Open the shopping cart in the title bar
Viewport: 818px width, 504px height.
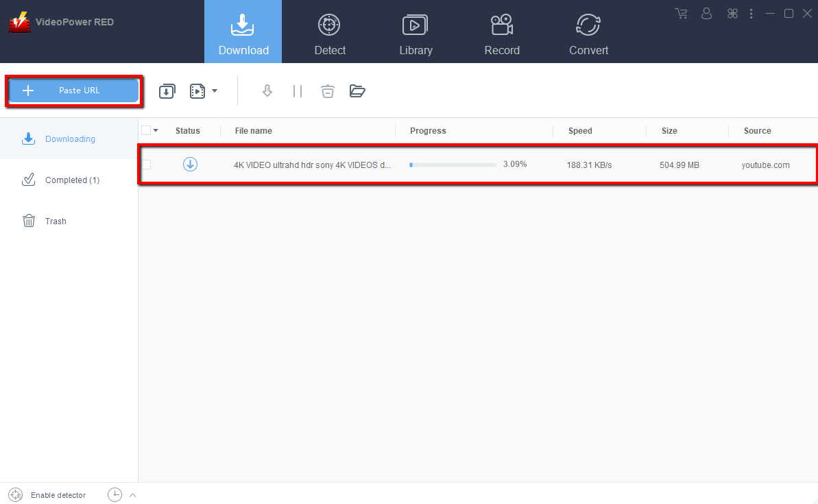681,13
